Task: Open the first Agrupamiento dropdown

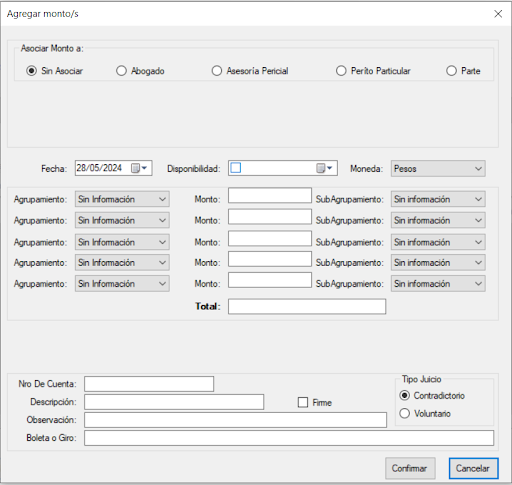Action: (122, 199)
